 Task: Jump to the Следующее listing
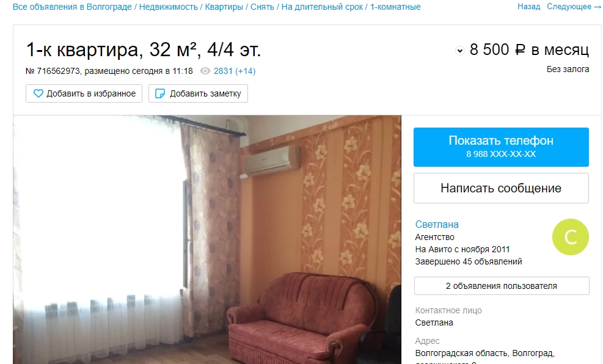574,7
